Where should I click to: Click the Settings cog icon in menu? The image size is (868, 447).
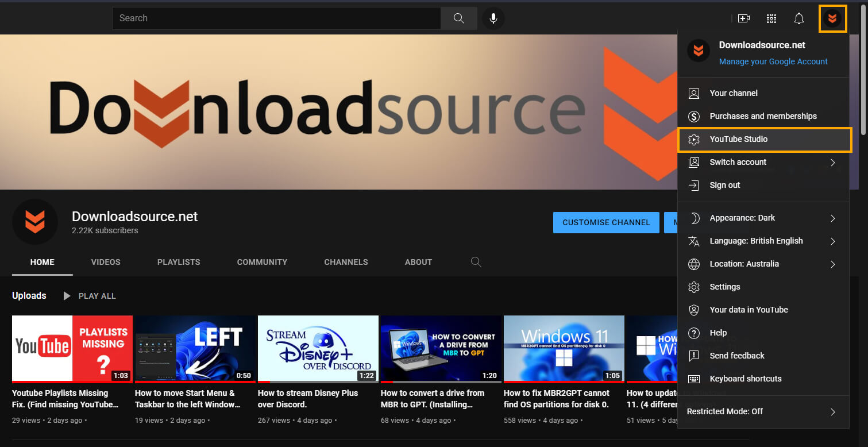694,287
